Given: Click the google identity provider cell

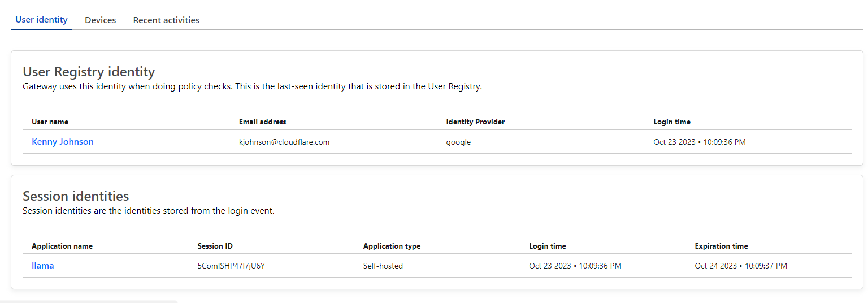Looking at the screenshot, I should (458, 142).
